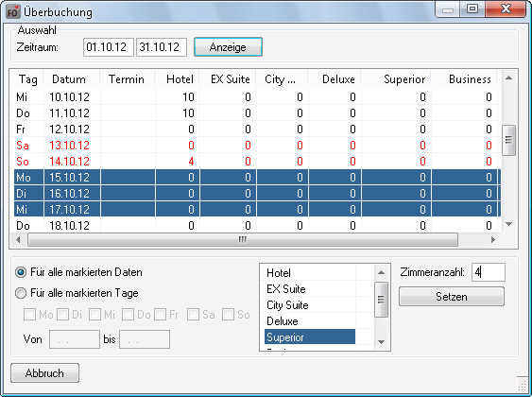Click the Setzen button
Screen dimensions: 532x397
tap(452, 297)
